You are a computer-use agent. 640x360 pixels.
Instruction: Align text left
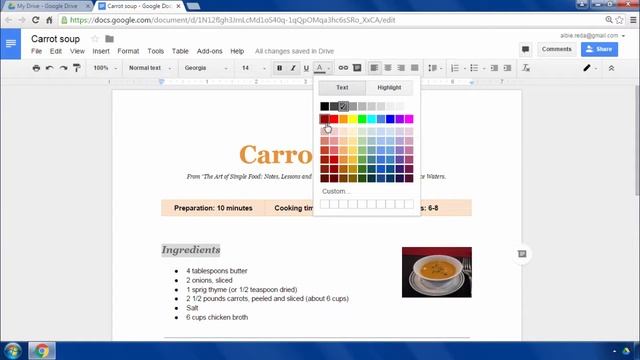(x=374, y=68)
